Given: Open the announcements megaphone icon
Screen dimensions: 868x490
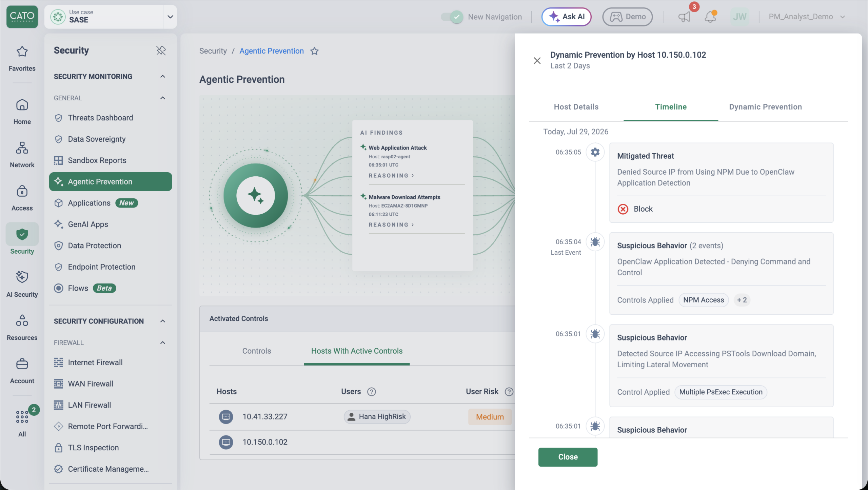Looking at the screenshot, I should point(684,17).
